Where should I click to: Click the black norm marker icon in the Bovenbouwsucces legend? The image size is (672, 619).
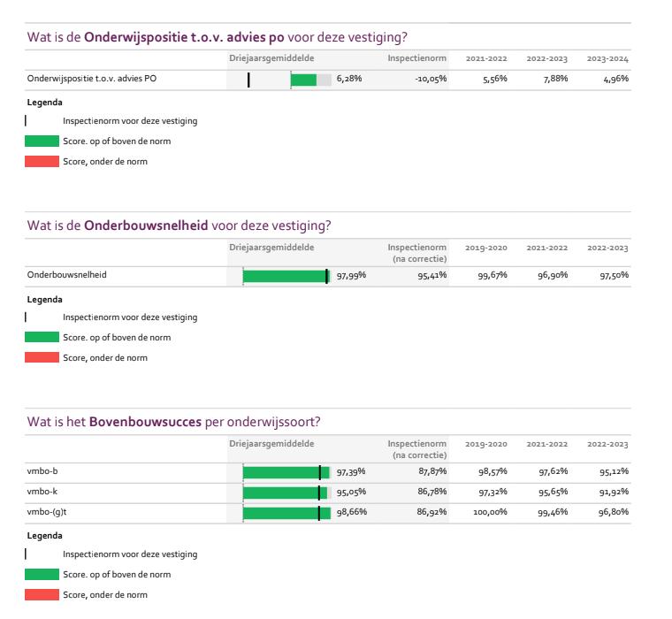pyautogui.click(x=27, y=554)
